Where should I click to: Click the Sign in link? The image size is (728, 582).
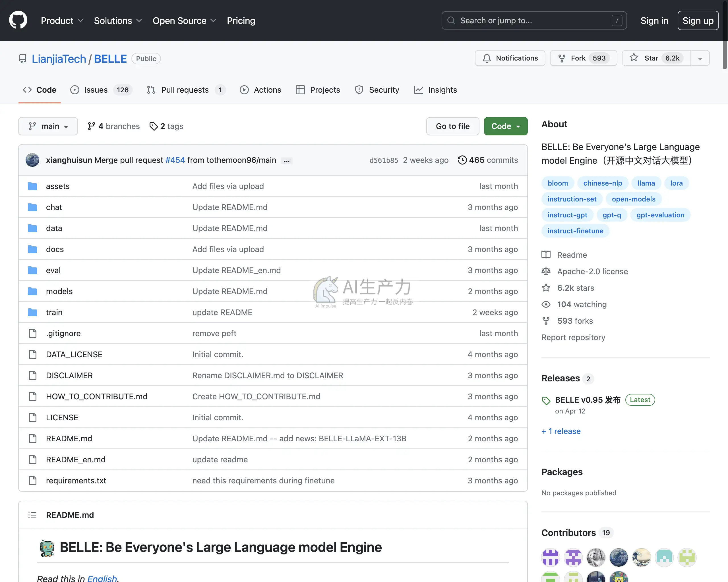(x=654, y=20)
